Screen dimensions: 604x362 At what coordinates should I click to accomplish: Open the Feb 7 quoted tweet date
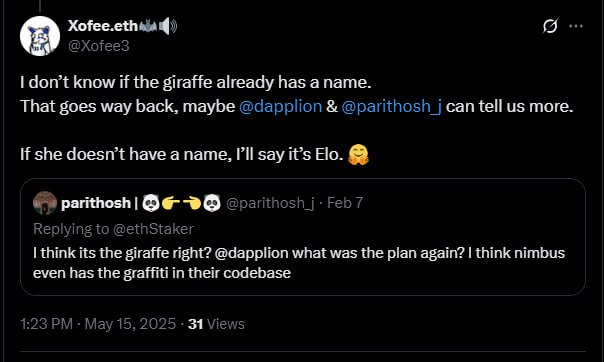345,203
